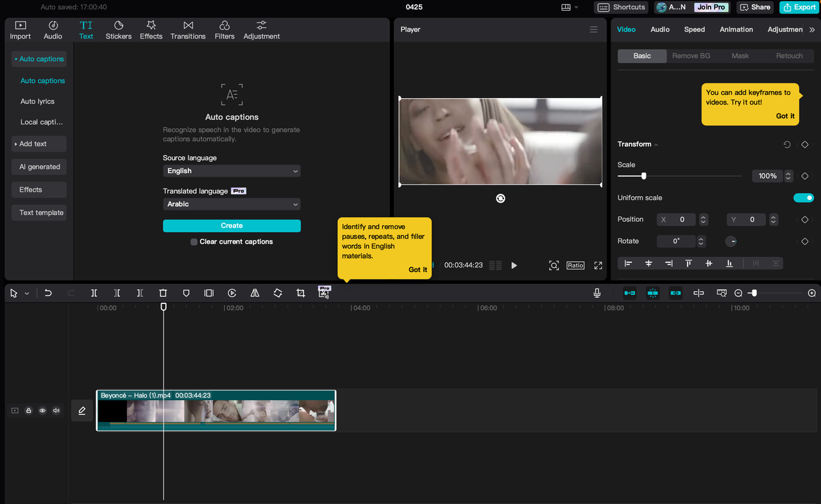Switch to the Speed tab
The width and height of the screenshot is (821, 504).
[694, 29]
